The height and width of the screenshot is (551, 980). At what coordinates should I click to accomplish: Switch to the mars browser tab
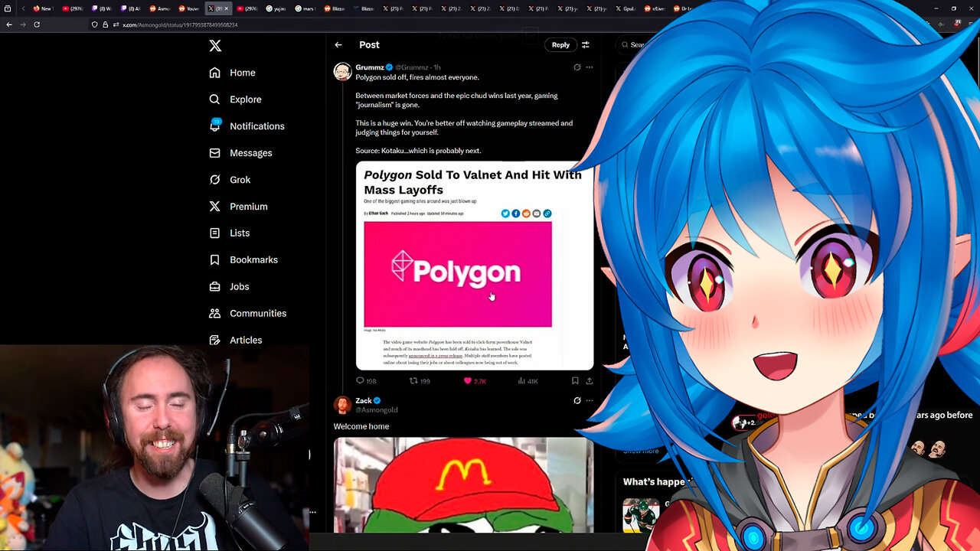[305, 8]
